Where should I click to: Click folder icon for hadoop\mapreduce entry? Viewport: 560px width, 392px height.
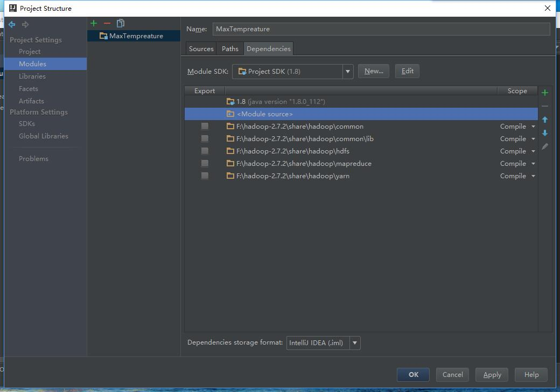pos(230,163)
